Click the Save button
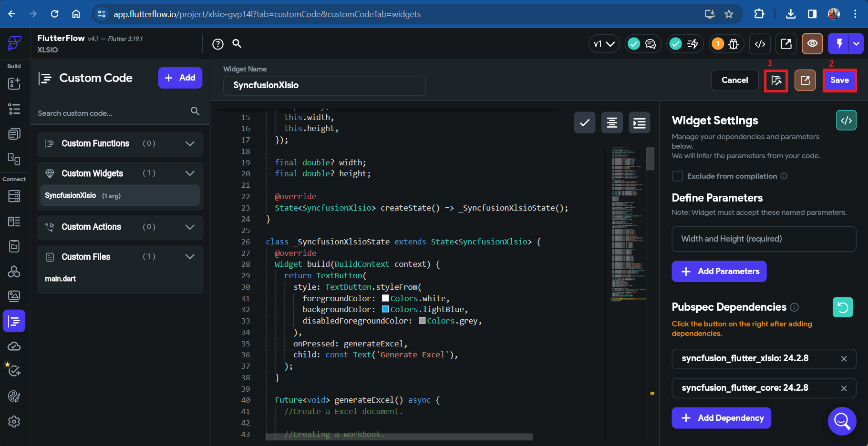The image size is (868, 446). pyautogui.click(x=839, y=81)
